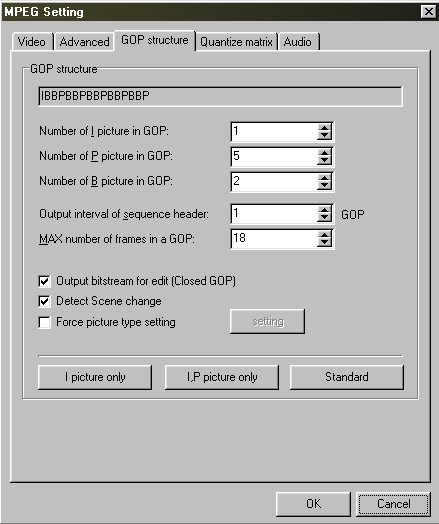Screen dimensions: 439x524
Task: Decrease the number of P pictures with down arrow
Action: tap(324, 160)
